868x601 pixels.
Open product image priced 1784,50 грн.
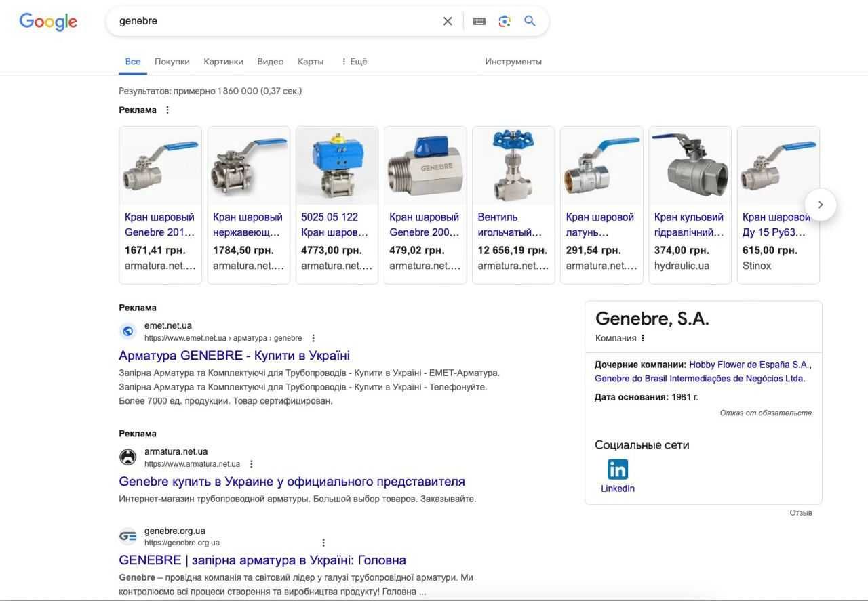click(x=249, y=166)
